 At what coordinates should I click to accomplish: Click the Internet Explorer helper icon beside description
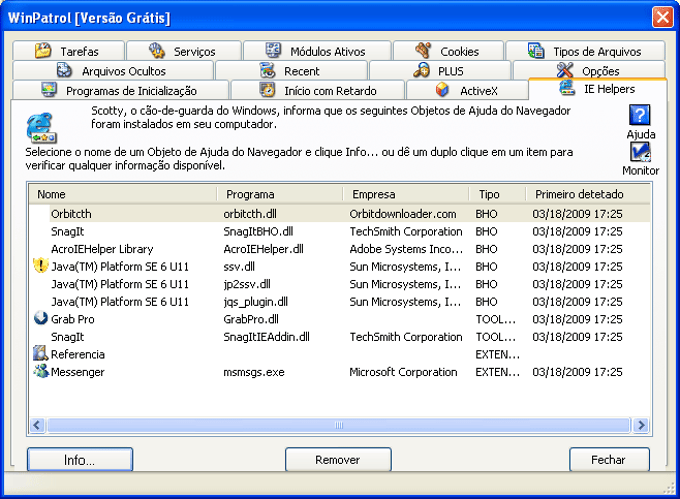tap(41, 128)
